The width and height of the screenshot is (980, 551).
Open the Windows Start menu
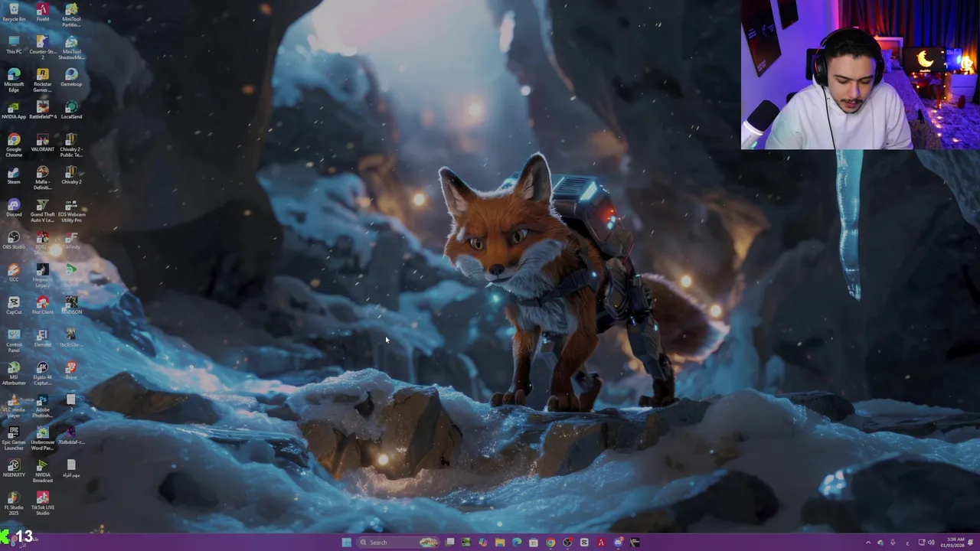pos(347,543)
